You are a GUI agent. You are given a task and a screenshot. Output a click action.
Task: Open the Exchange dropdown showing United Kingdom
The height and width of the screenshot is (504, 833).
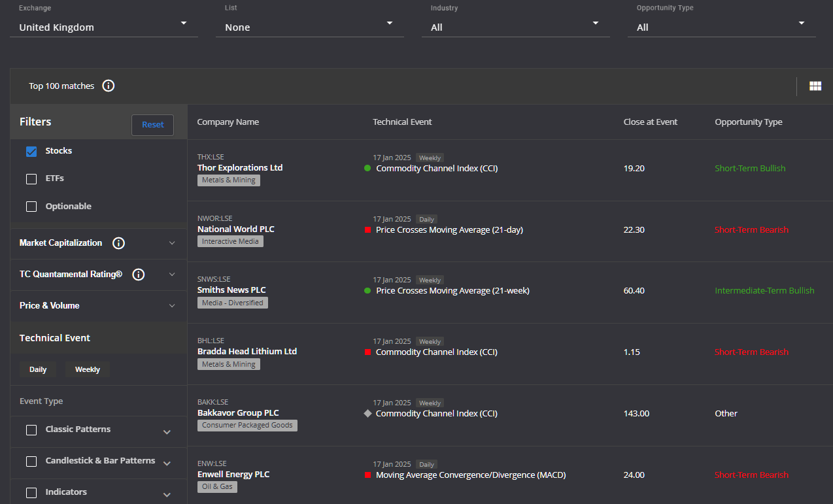[103, 27]
